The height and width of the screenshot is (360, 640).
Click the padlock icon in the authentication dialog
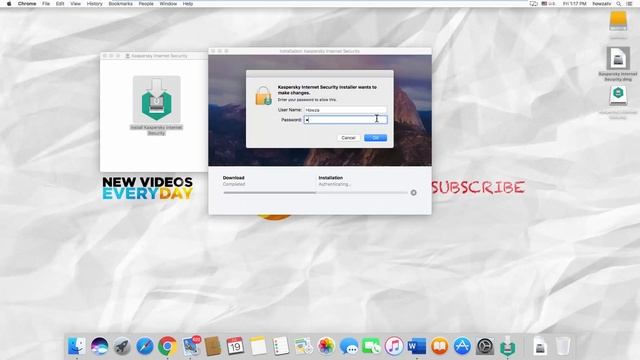click(263, 96)
